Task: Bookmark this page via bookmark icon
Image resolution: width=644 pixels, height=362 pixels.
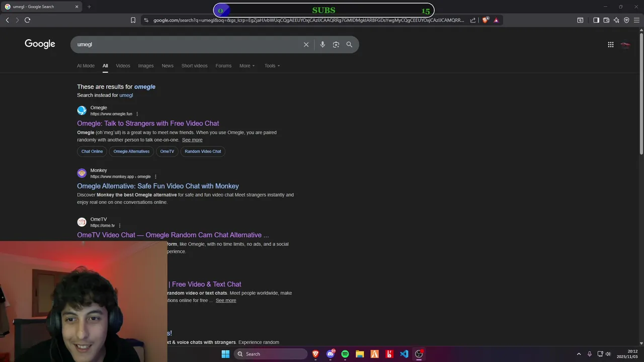Action: tap(133, 20)
